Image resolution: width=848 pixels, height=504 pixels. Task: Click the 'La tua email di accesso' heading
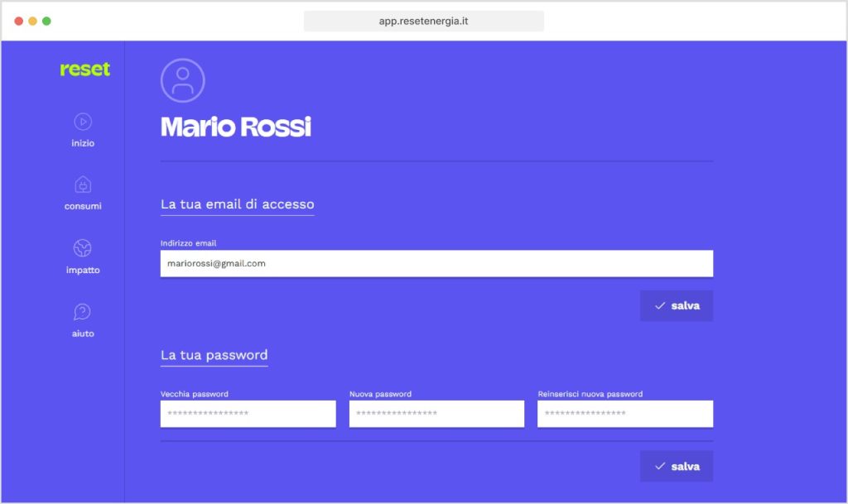coord(238,204)
